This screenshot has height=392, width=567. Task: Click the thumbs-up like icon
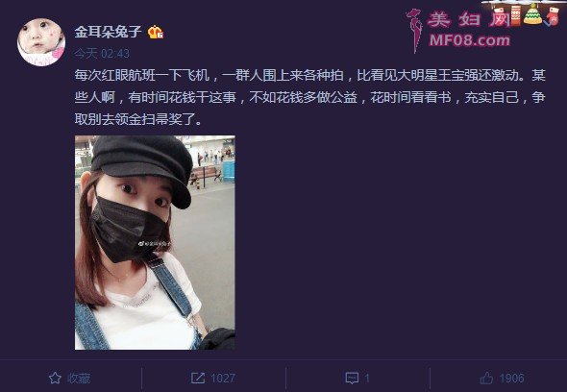(x=486, y=379)
